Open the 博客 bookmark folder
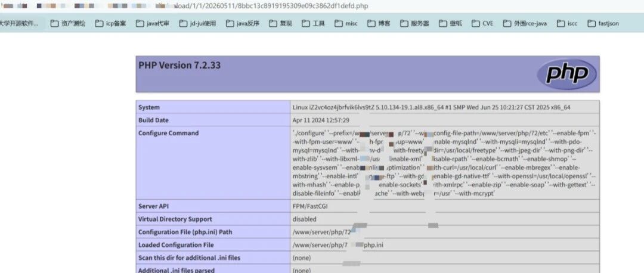The image size is (644, 273). 379,23
